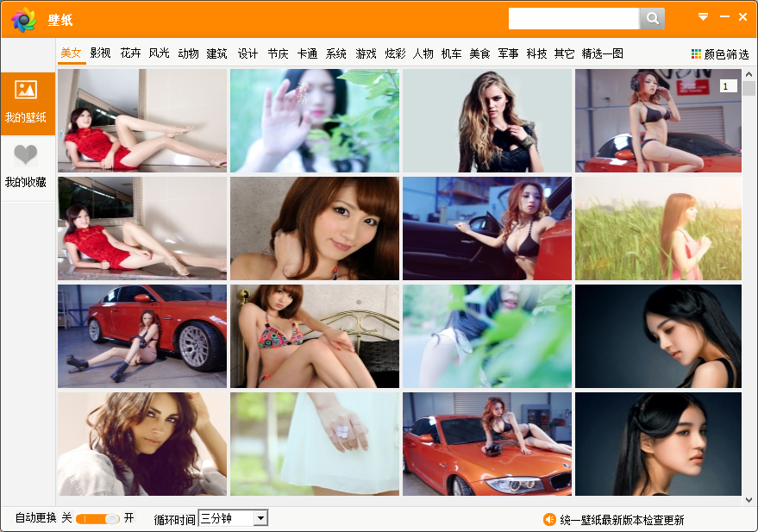
Task: Click the 开 on label
Action: click(x=128, y=518)
